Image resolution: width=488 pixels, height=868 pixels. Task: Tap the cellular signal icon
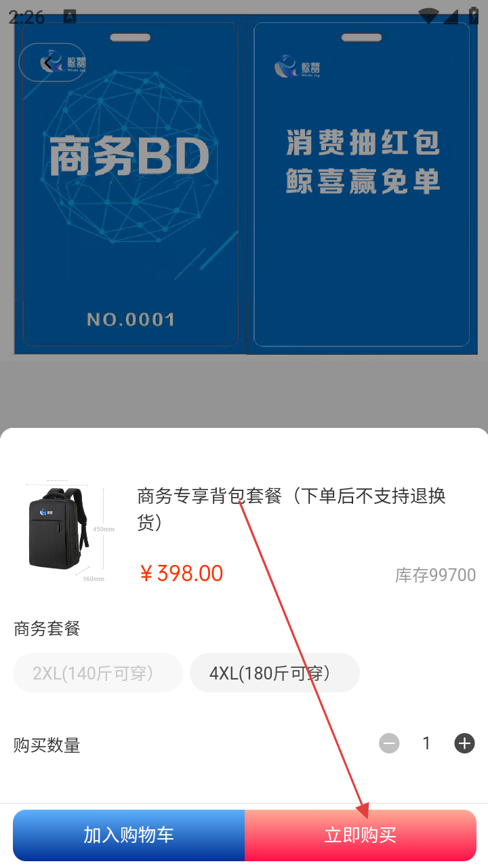(451, 16)
